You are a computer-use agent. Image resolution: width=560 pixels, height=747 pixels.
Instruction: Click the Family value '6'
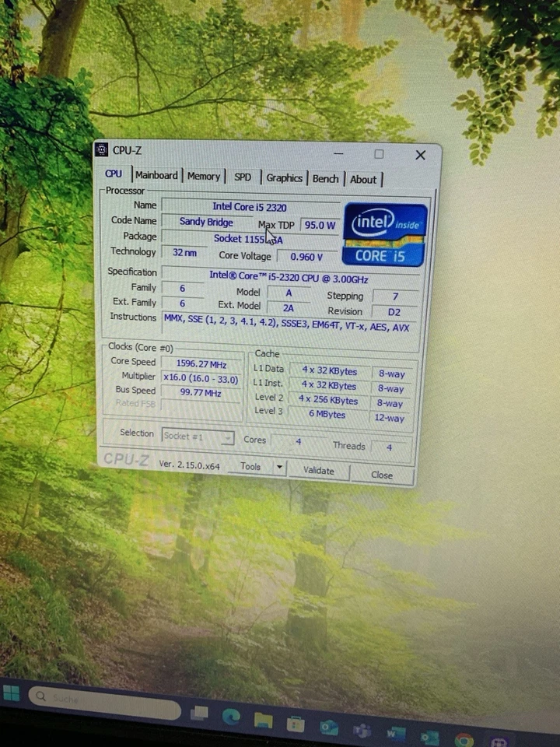pos(182,288)
